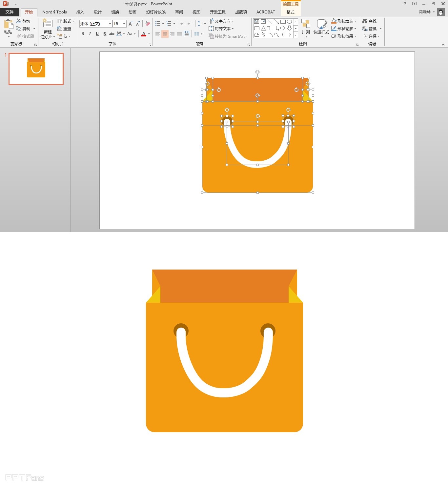Toggle bold formatting
The width and height of the screenshot is (448, 484).
[x=83, y=34]
